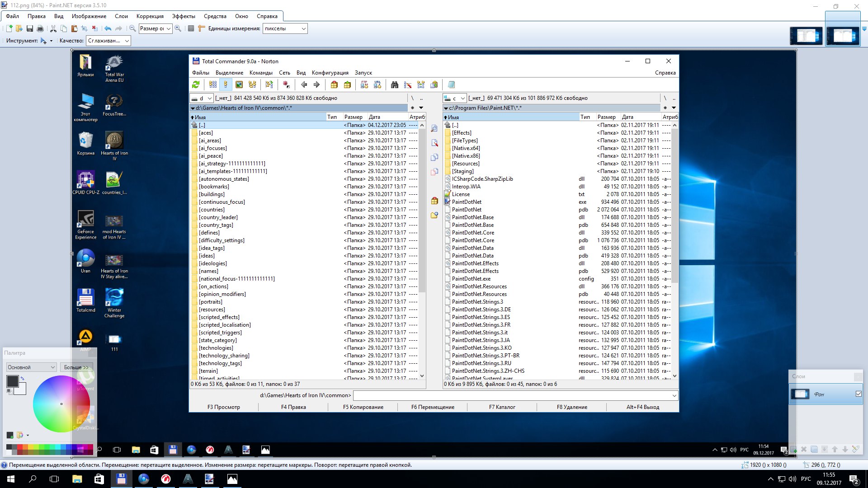Undo the last action with the blue arrow
This screenshot has height=488, width=868.
108,28
